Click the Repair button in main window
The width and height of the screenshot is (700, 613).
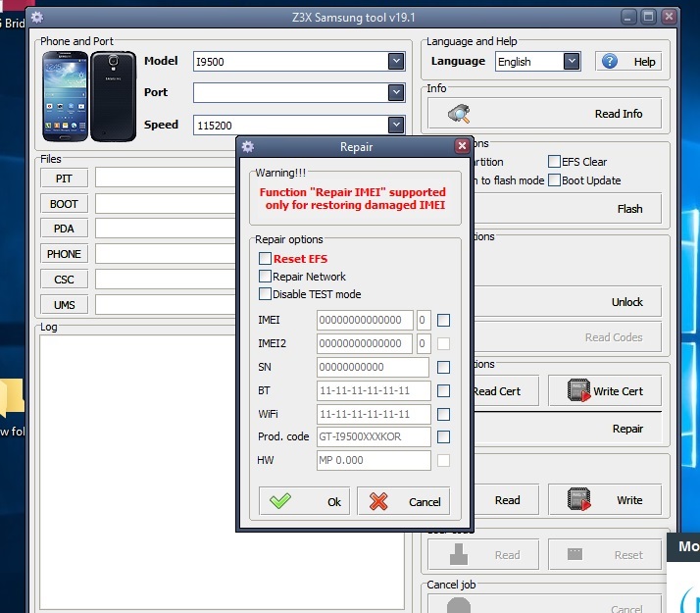pyautogui.click(x=567, y=429)
